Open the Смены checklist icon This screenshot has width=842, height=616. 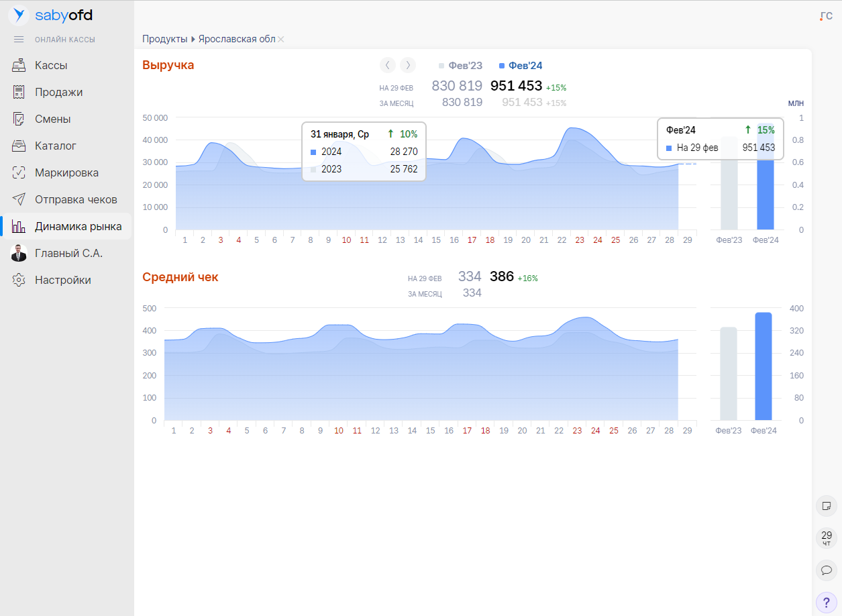(19, 119)
